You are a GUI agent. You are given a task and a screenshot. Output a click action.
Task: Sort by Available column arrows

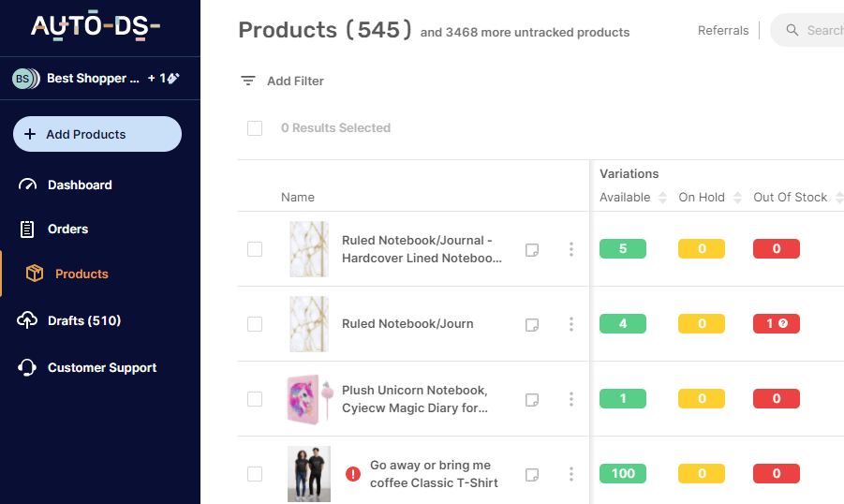662,198
